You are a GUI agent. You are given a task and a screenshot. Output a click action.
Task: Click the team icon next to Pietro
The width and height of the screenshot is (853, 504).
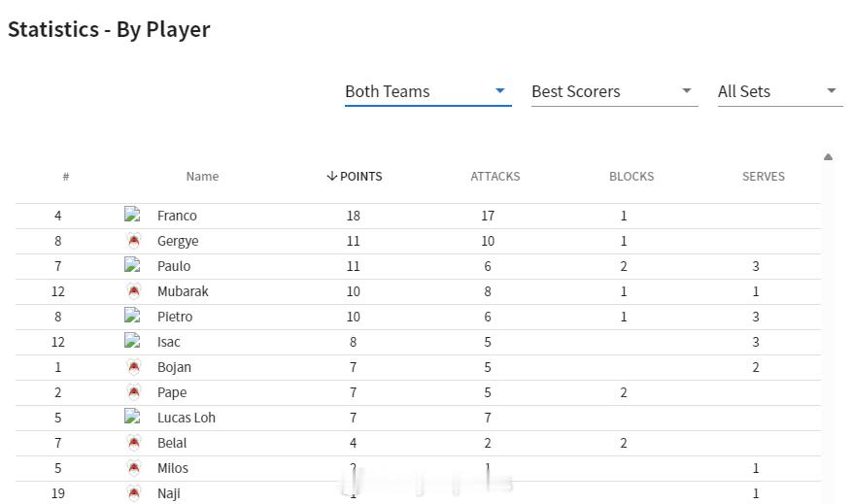(x=133, y=317)
